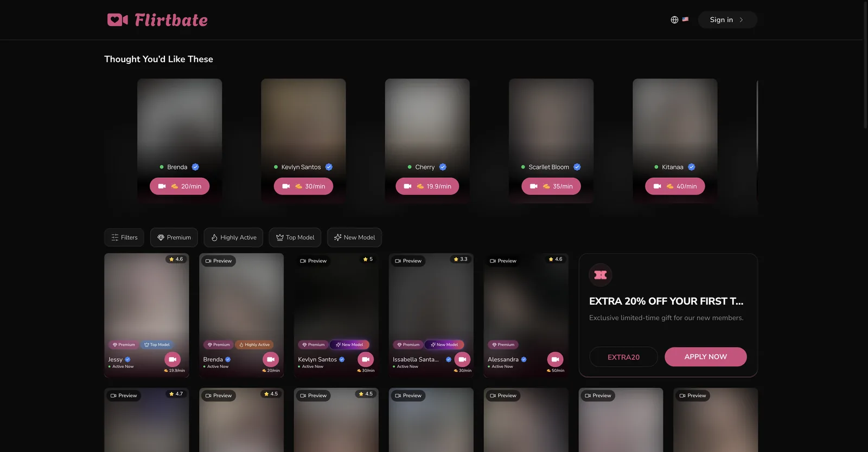
Task: Click Premium tag on Alessandra's card
Action: click(x=503, y=345)
